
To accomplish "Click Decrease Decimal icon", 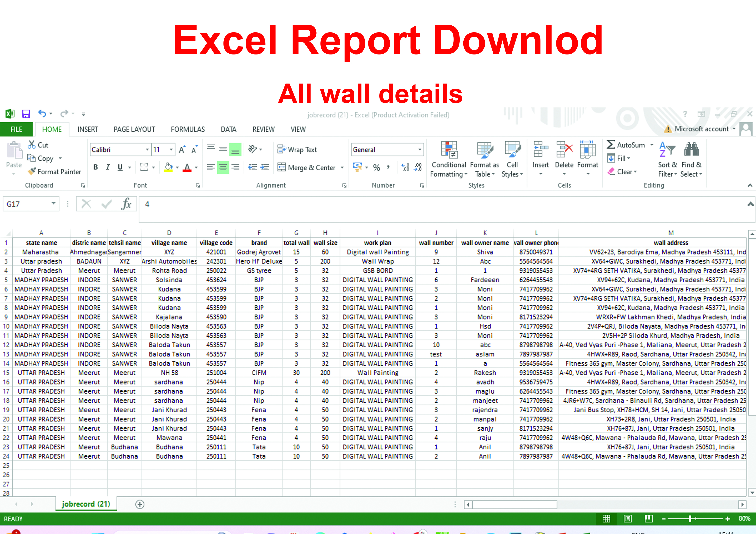I will [418, 167].
